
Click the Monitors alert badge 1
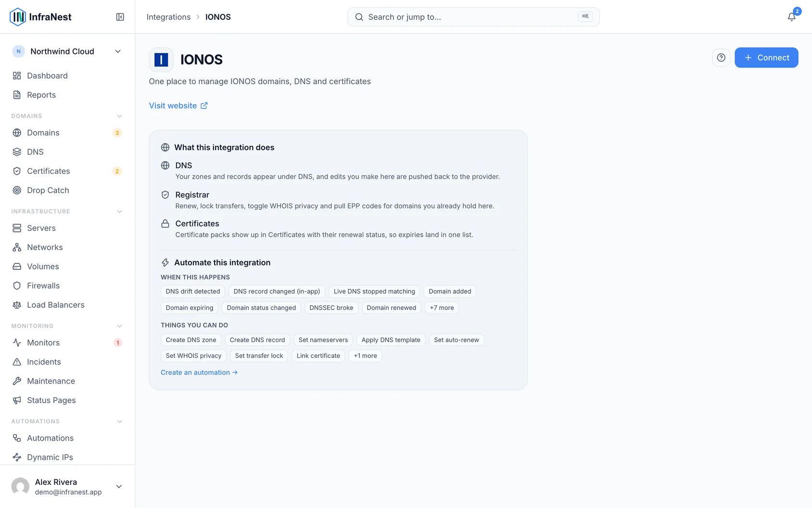[117, 343]
